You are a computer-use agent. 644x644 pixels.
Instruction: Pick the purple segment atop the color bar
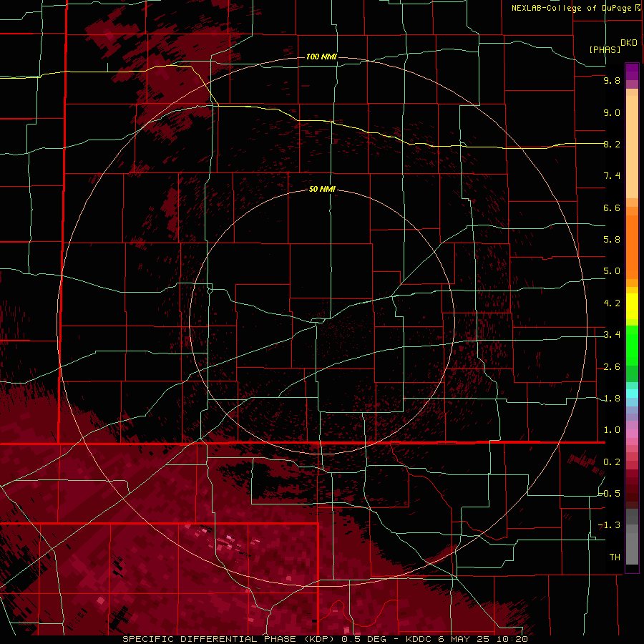(x=632, y=72)
